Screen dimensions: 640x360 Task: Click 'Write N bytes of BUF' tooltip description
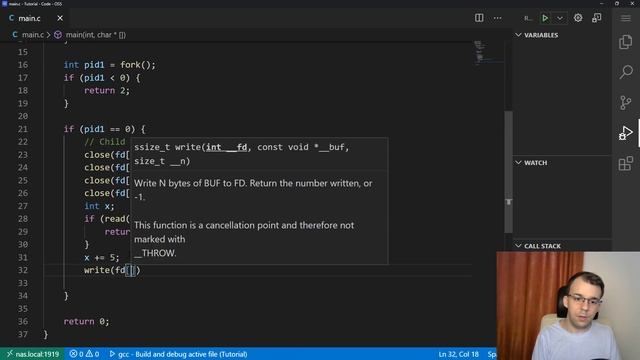point(253,190)
